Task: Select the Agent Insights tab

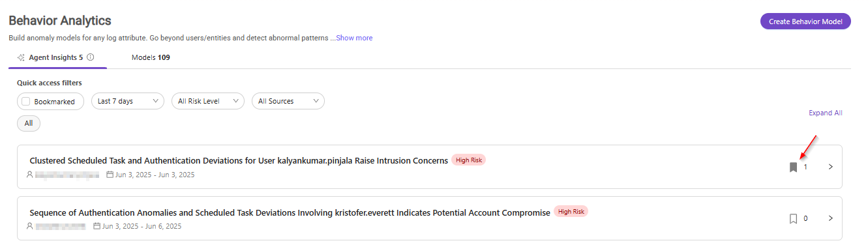Action: [57, 57]
